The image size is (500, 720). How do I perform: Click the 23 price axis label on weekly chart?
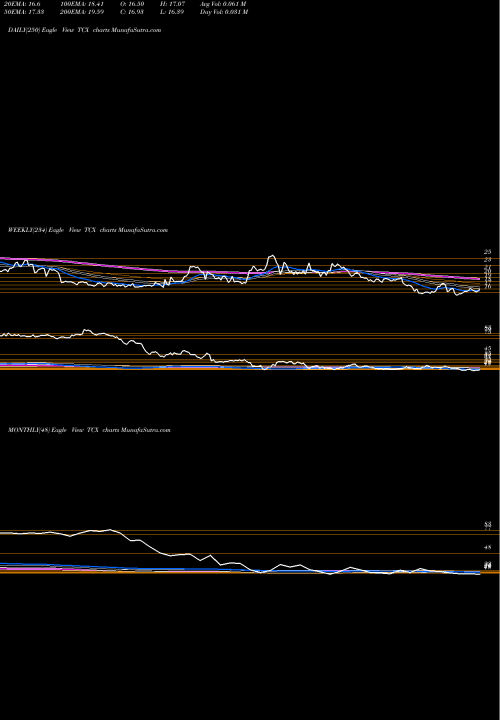487,260
